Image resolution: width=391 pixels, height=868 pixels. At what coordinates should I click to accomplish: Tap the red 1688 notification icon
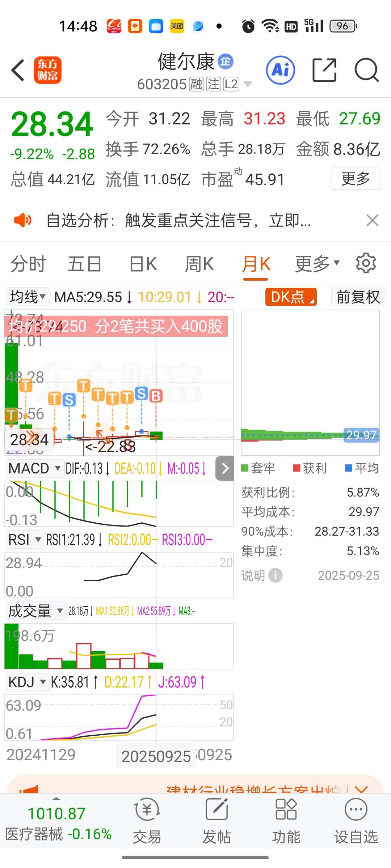(x=114, y=26)
